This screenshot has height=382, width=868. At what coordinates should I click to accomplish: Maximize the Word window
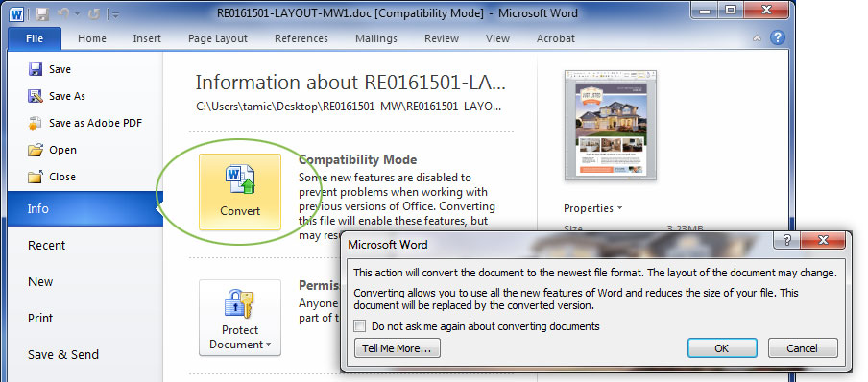click(x=731, y=10)
